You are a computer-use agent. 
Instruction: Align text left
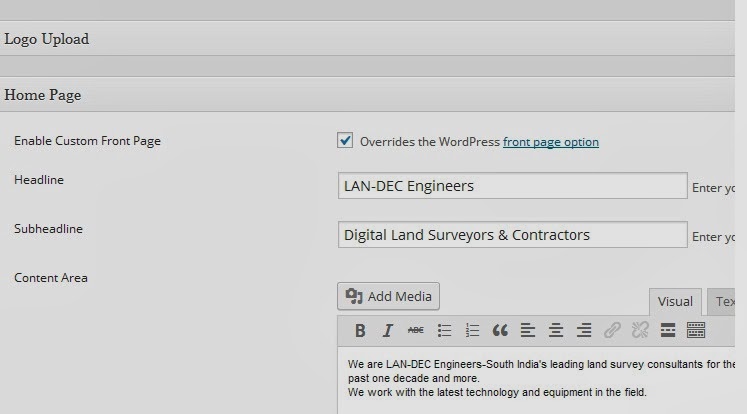tap(528, 330)
